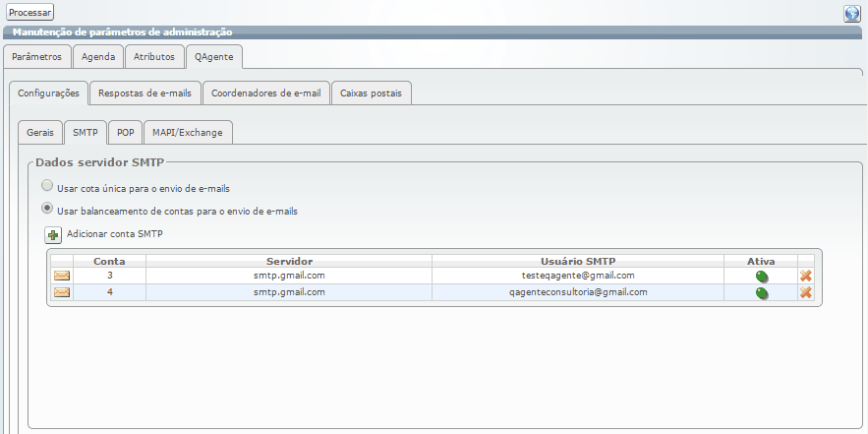Open the Caixas postais tab

click(x=371, y=93)
